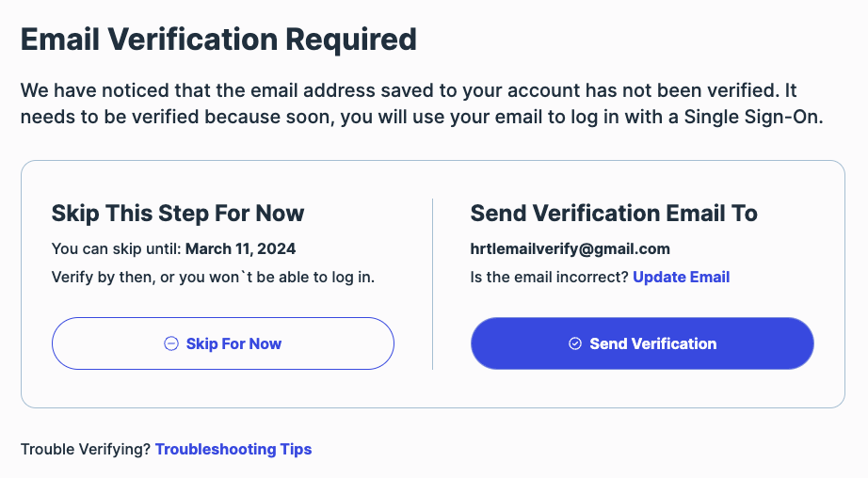This screenshot has width=868, height=478.
Task: Click the minus-circle icon on Skip button
Action: (x=171, y=343)
